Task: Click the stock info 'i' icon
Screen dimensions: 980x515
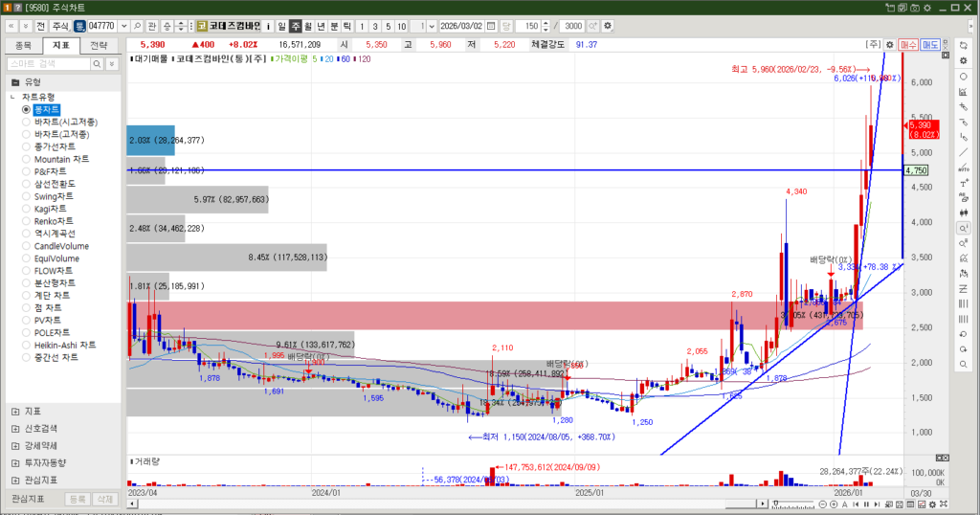Action: click(x=268, y=26)
